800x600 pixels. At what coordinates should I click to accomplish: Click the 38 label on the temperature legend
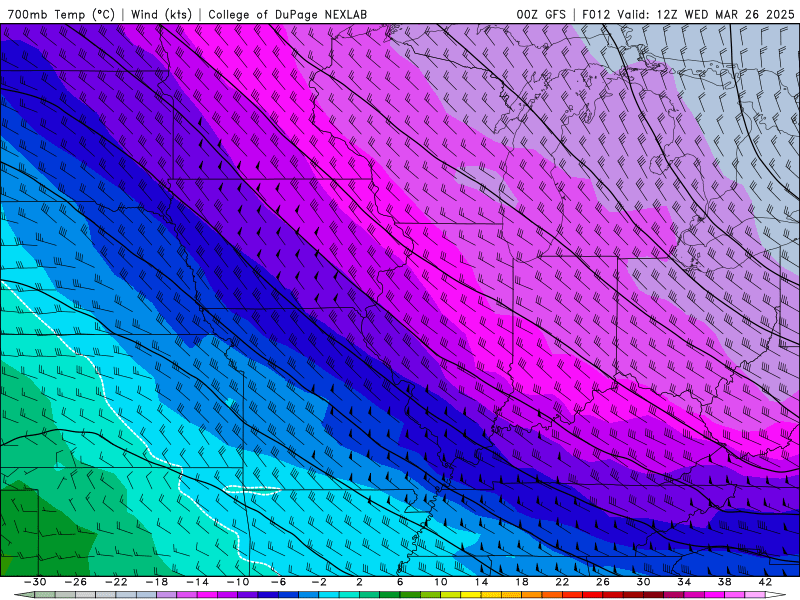[724, 582]
